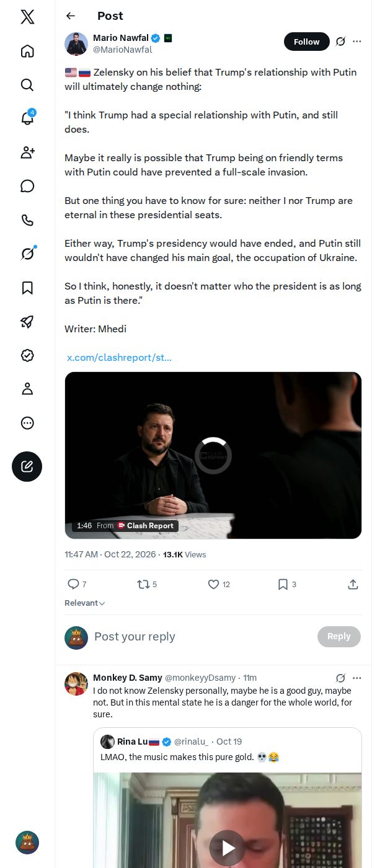
Task: Repost Mario Nawfal's post
Action: click(147, 584)
